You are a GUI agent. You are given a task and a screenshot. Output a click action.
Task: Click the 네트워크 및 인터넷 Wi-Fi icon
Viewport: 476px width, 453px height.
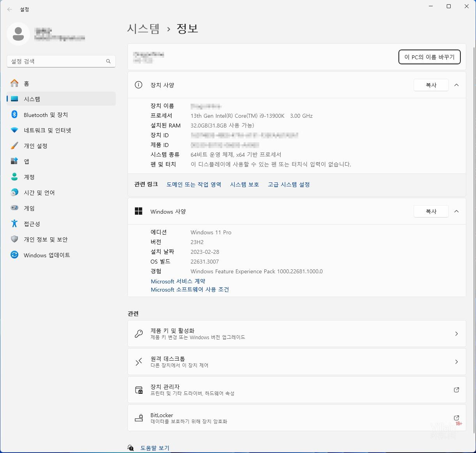14,130
